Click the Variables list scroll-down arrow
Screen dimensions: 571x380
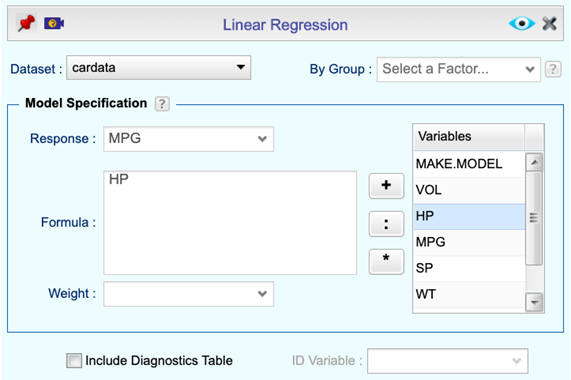coord(534,302)
